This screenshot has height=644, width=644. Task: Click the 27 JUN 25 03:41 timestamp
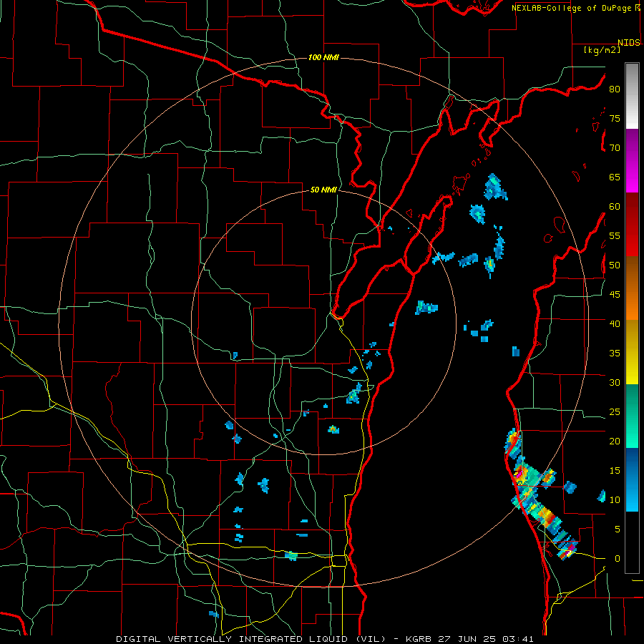coord(484,639)
